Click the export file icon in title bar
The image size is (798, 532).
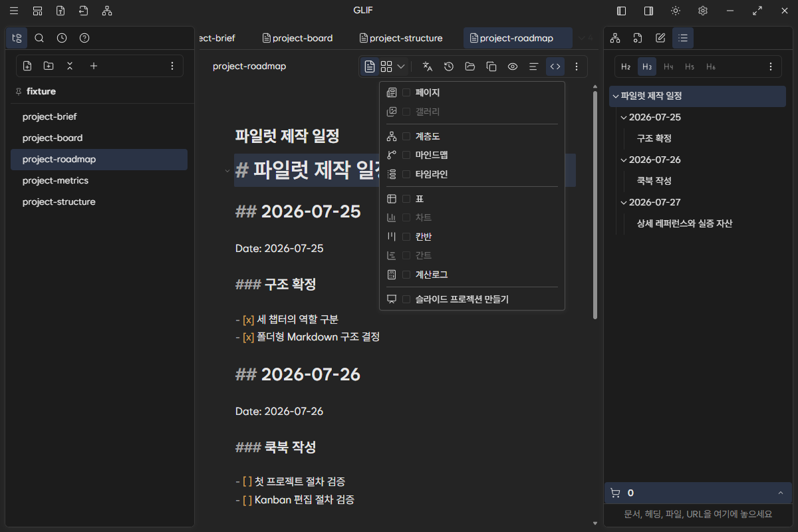coord(61,11)
